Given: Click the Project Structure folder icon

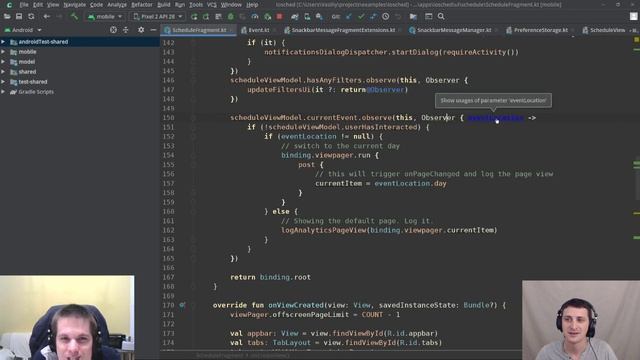Looking at the screenshot, I should (413, 17).
